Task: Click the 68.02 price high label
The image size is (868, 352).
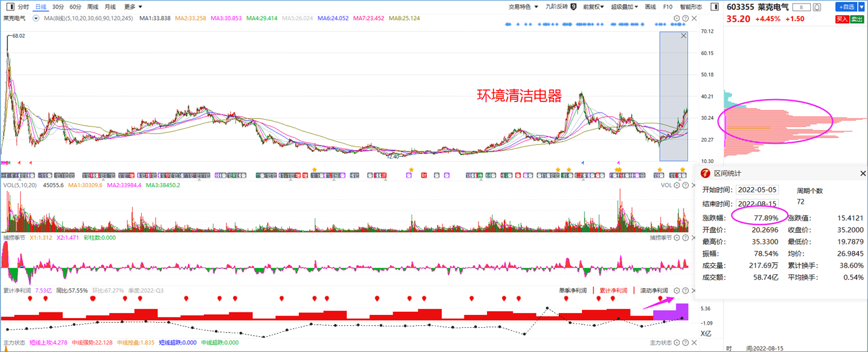Action: click(x=18, y=36)
